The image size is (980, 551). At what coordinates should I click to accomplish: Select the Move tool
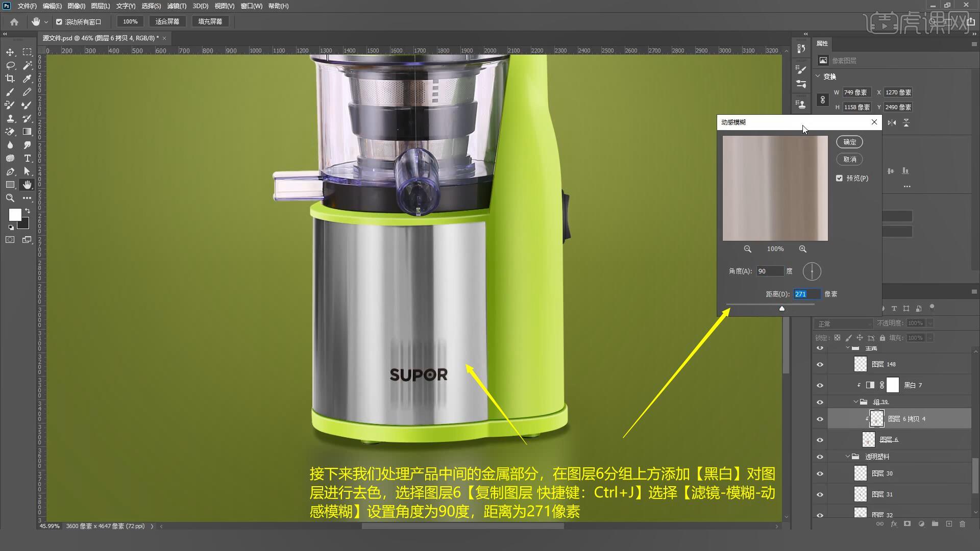(x=10, y=52)
